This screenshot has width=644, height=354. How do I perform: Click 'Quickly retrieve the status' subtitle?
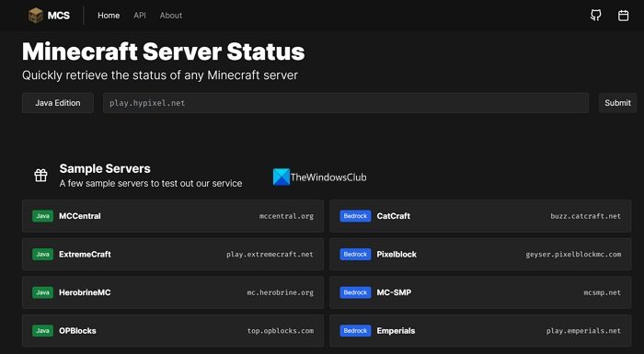click(x=160, y=75)
